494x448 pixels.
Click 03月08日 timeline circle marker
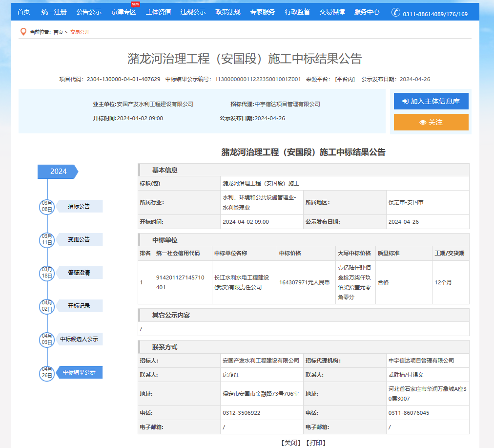(x=46, y=206)
